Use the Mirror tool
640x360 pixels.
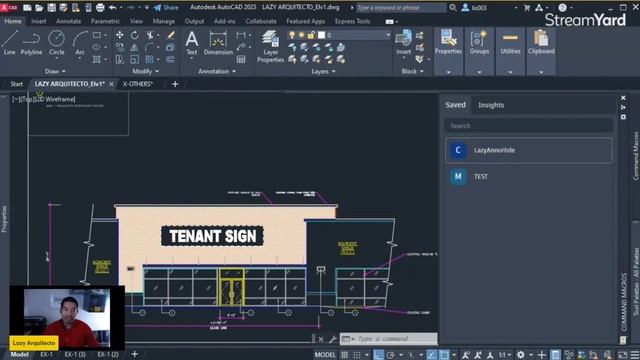tap(135, 48)
